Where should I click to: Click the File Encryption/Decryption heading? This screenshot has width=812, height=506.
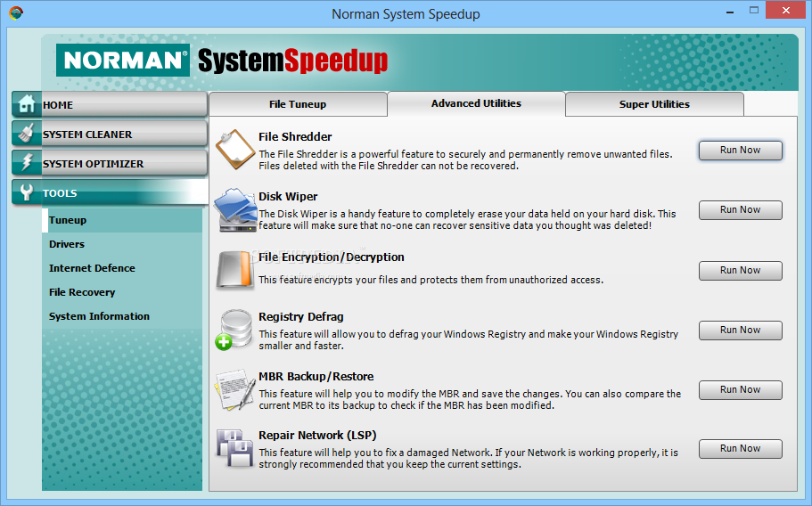332,257
